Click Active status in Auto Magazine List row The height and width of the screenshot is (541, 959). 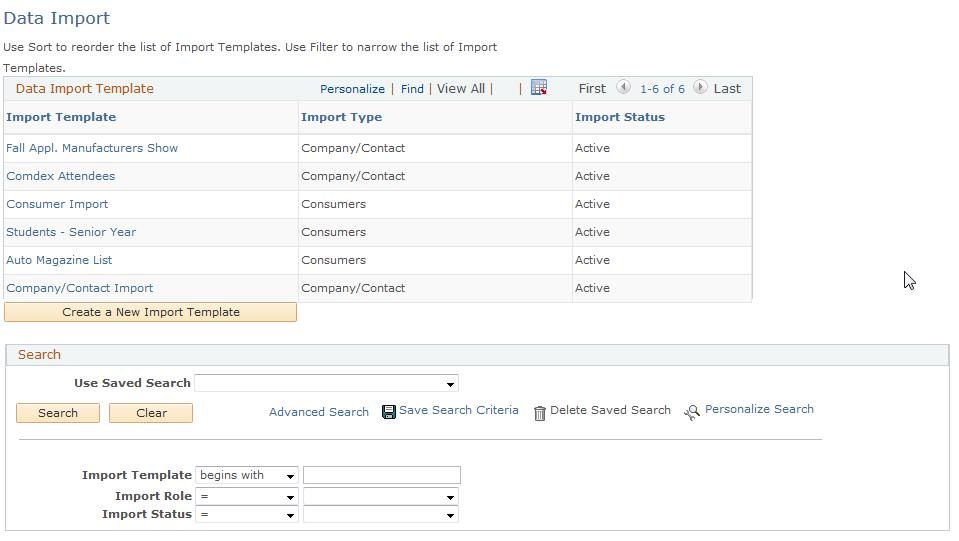tap(592, 260)
